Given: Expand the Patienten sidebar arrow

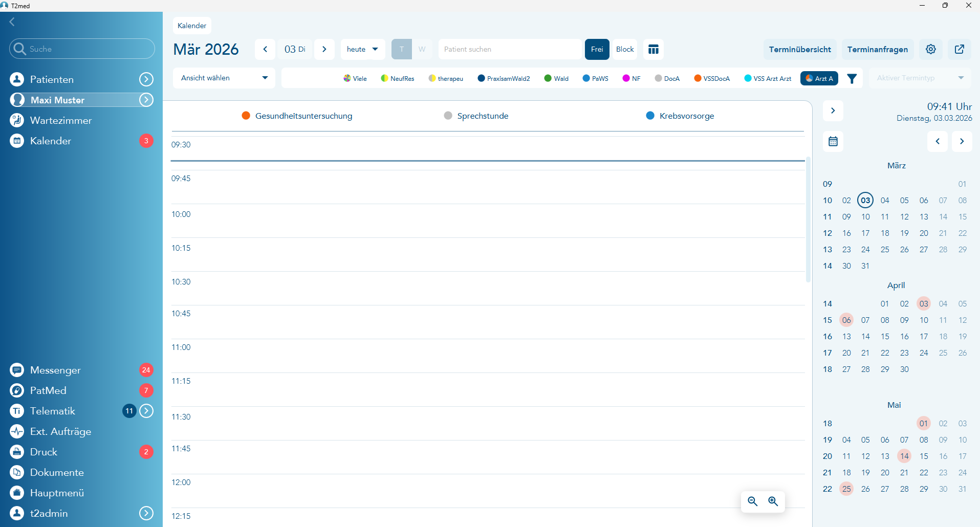Looking at the screenshot, I should click(146, 79).
